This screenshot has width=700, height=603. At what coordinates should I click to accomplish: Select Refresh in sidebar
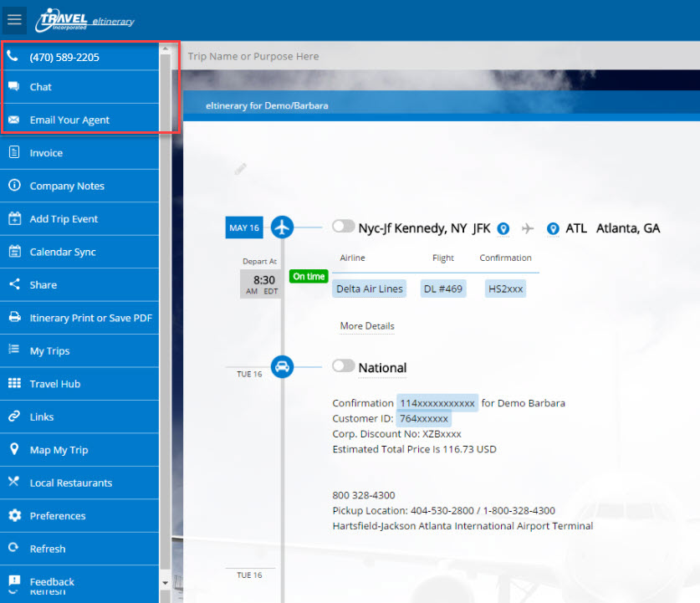[79, 549]
